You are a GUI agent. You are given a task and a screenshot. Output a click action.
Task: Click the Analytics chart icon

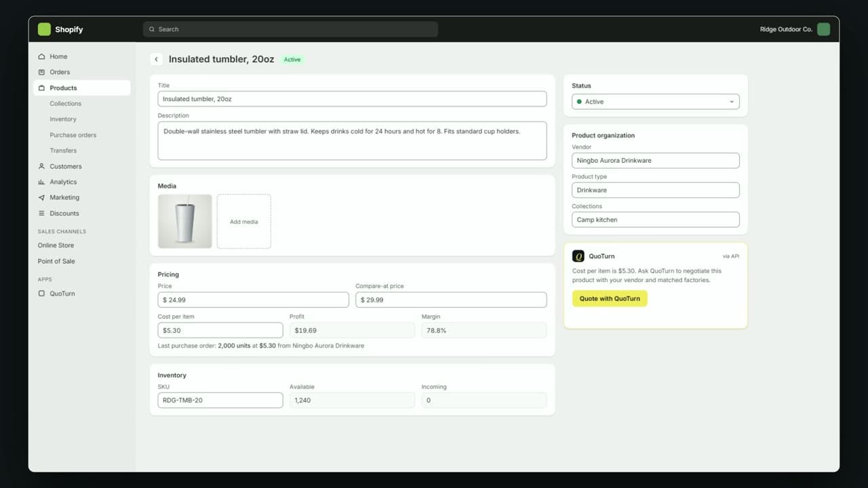click(x=42, y=182)
